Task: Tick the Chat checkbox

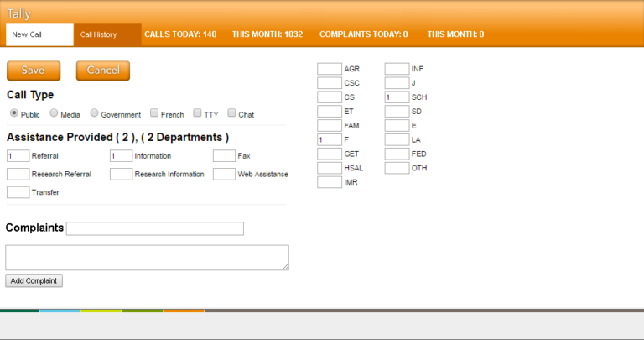Action: [231, 112]
